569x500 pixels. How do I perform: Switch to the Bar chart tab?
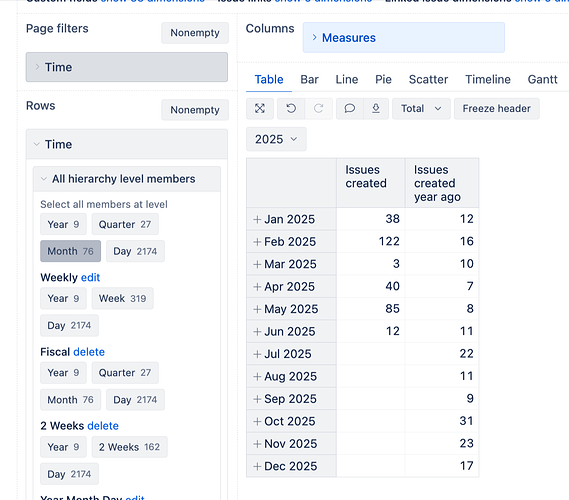310,79
